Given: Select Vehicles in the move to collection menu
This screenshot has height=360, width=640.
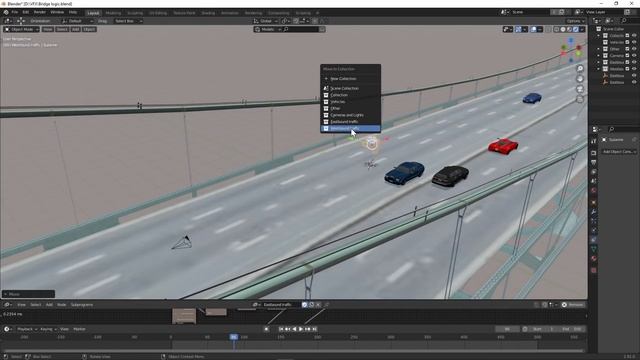Looking at the screenshot, I should (x=351, y=102).
